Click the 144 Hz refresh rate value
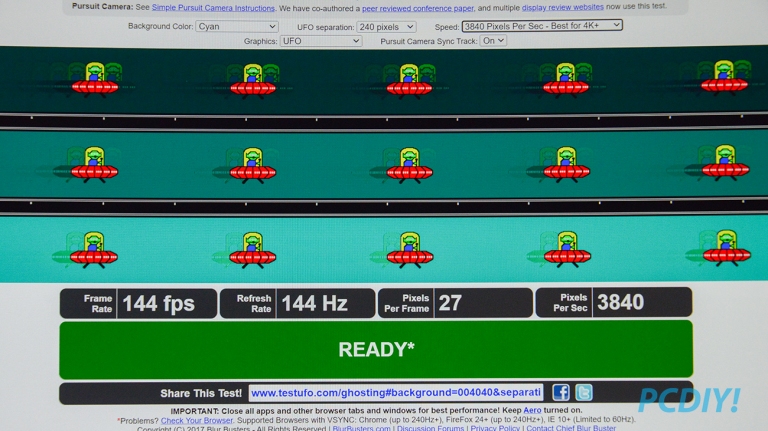 (314, 304)
